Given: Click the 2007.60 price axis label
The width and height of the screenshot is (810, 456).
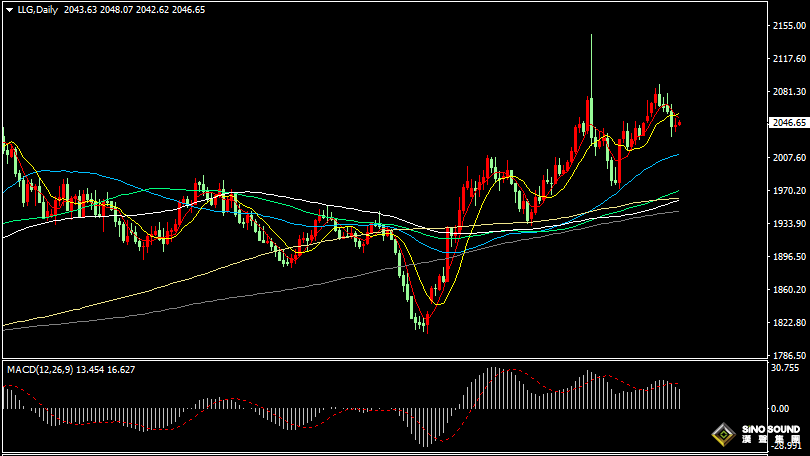Looking at the screenshot, I should 789,158.
